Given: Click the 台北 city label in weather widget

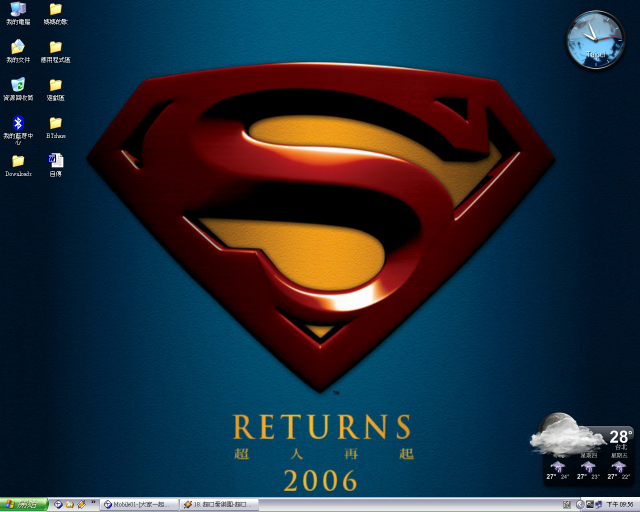Looking at the screenshot, I should point(621,447).
